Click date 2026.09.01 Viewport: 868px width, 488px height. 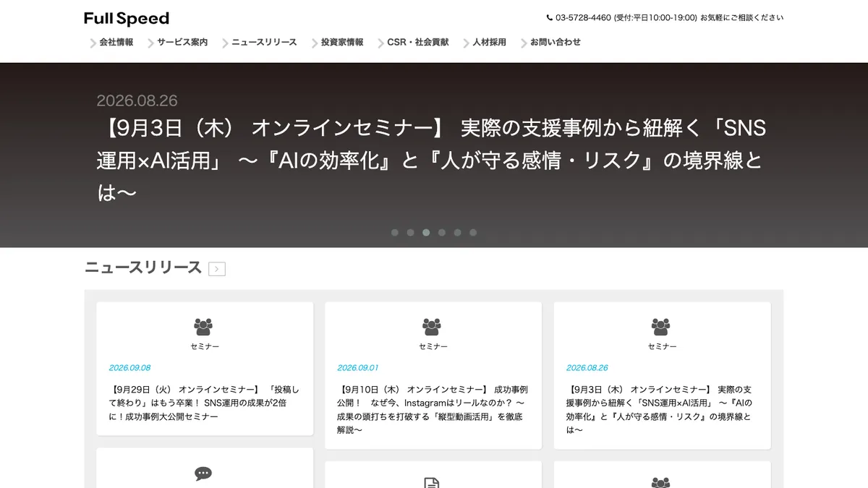[358, 367]
